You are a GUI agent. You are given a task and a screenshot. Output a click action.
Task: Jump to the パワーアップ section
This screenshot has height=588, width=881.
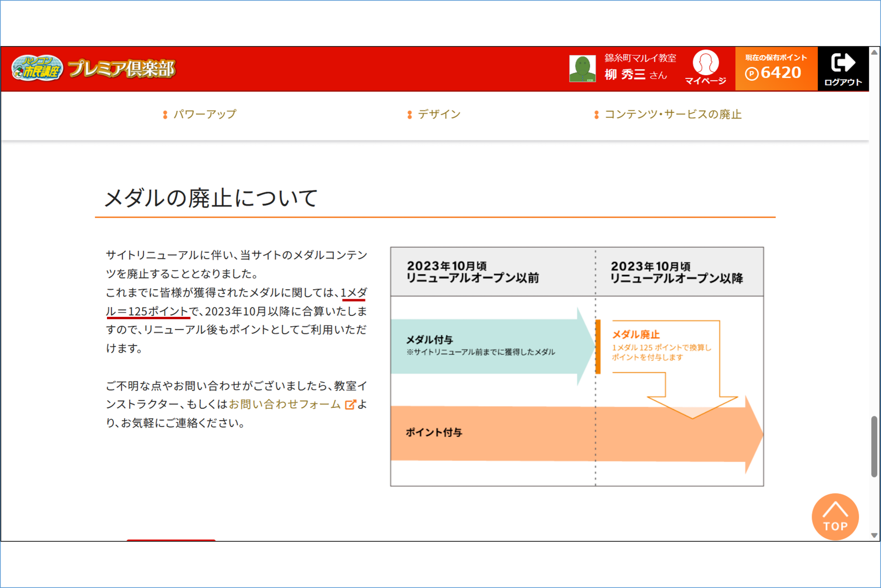tap(204, 114)
